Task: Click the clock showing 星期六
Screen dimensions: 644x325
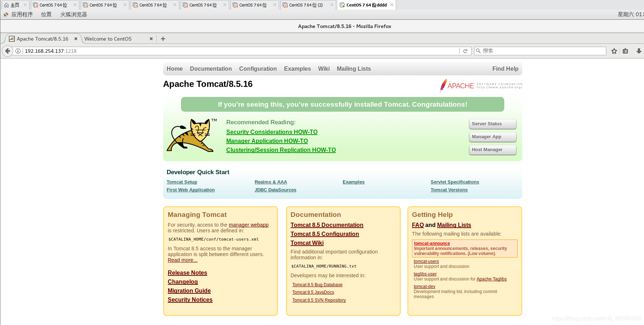Action: (x=630, y=14)
